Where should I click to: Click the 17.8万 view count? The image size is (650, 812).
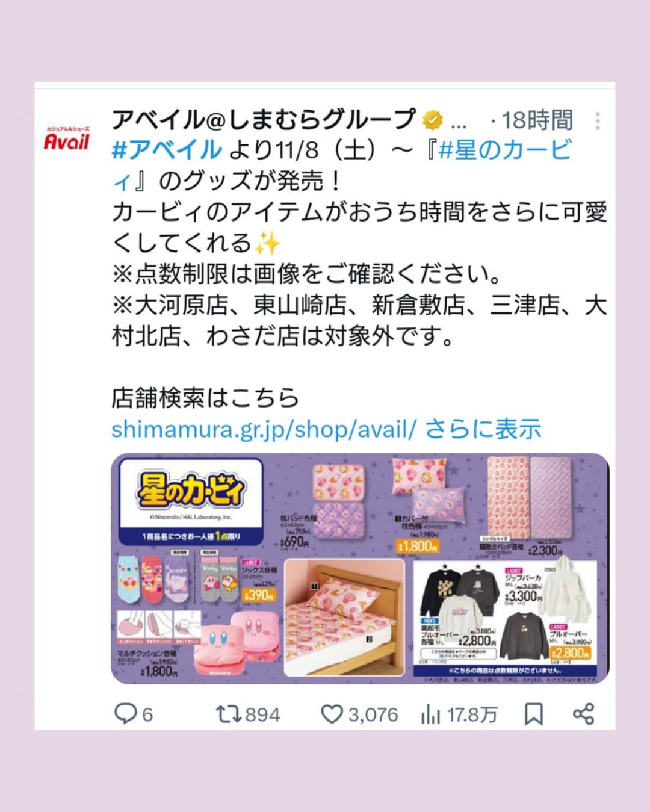click(472, 715)
